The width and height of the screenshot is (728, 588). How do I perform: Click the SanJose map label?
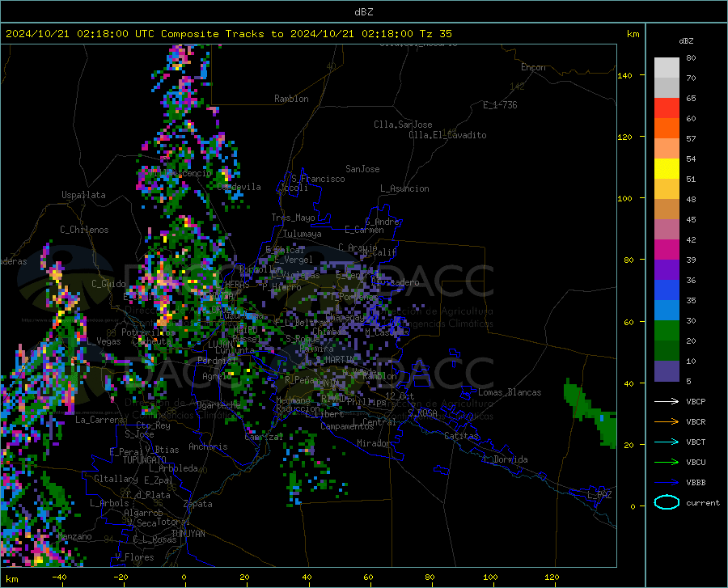tap(362, 169)
